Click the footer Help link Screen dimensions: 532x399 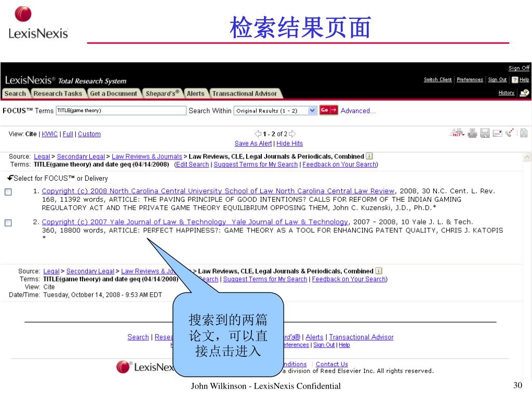point(344,345)
